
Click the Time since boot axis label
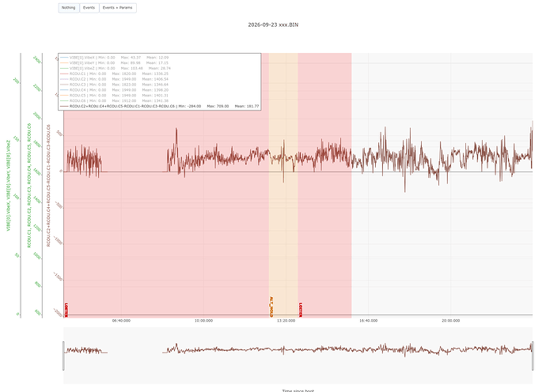[298, 390]
